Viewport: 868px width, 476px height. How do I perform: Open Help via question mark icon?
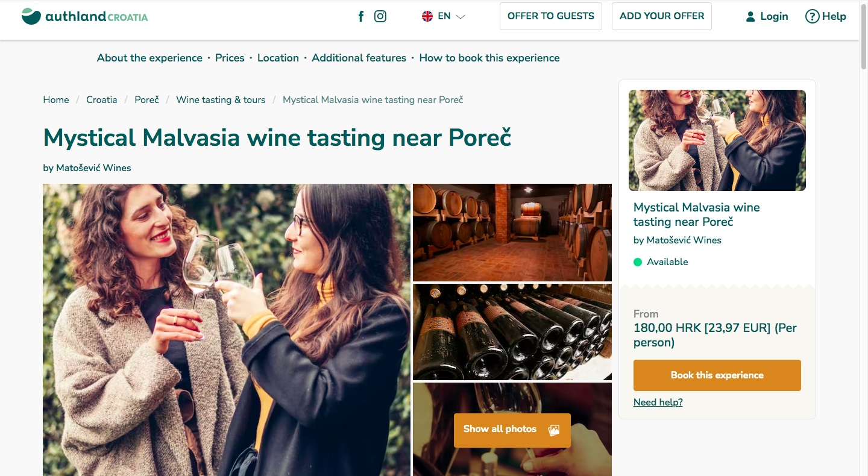[812, 17]
